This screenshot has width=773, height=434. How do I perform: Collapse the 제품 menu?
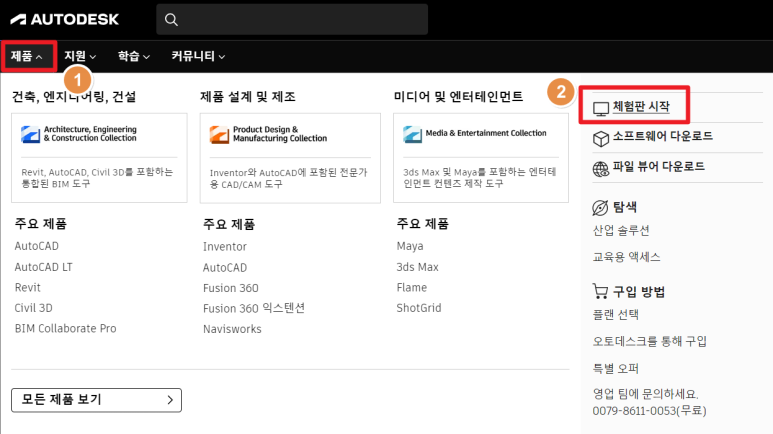(x=27, y=56)
